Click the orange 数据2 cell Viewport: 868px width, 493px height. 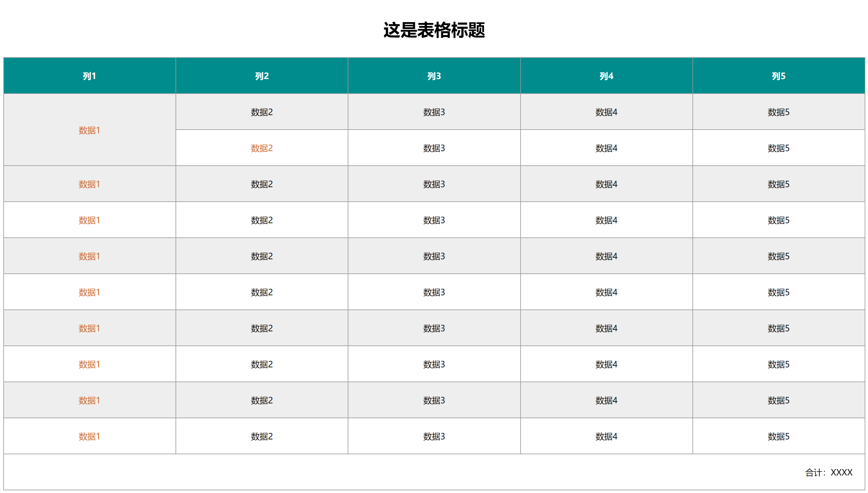point(262,148)
